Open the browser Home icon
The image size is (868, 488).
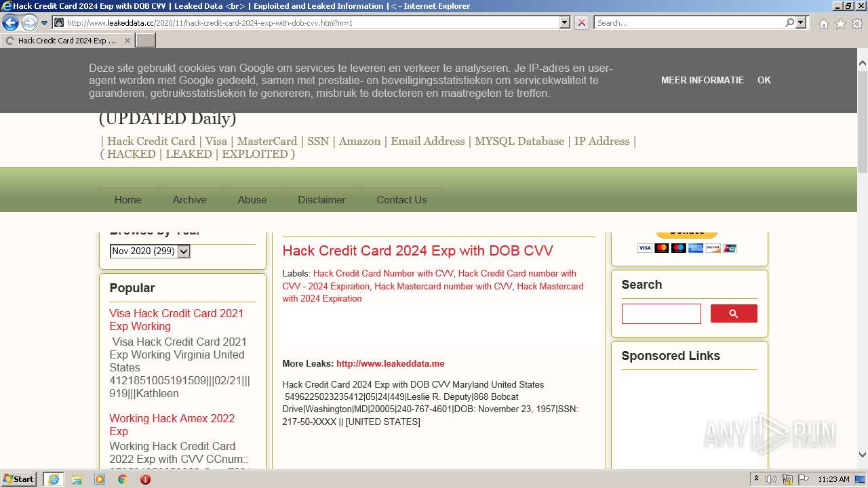click(823, 24)
